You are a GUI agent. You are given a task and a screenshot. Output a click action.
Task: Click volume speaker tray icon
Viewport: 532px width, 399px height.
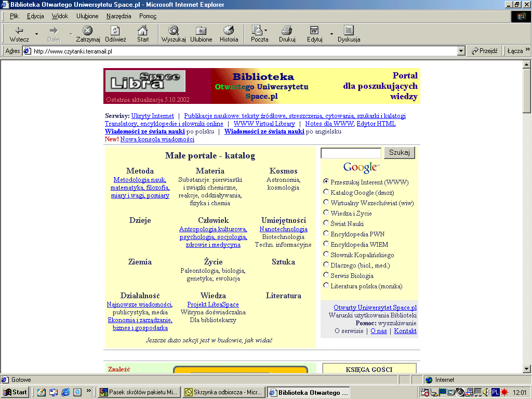(x=486, y=392)
